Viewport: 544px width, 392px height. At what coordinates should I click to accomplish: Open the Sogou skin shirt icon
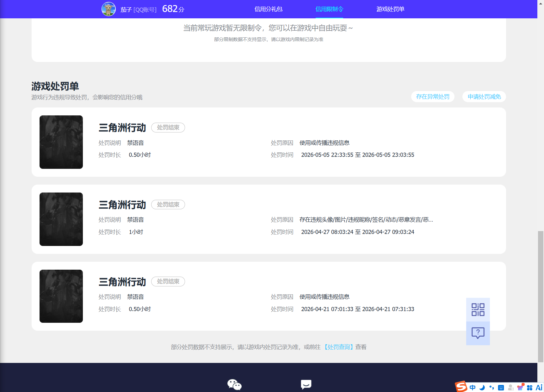point(520,387)
